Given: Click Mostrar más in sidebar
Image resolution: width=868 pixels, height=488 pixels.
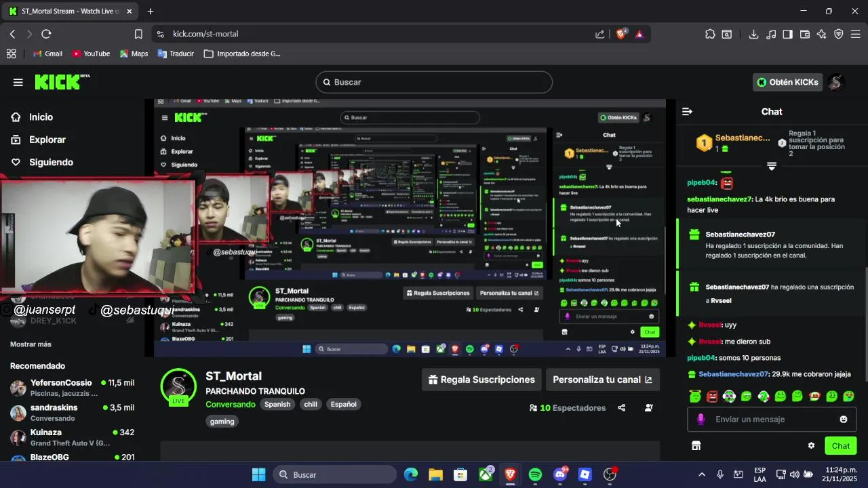Looking at the screenshot, I should pos(31,344).
